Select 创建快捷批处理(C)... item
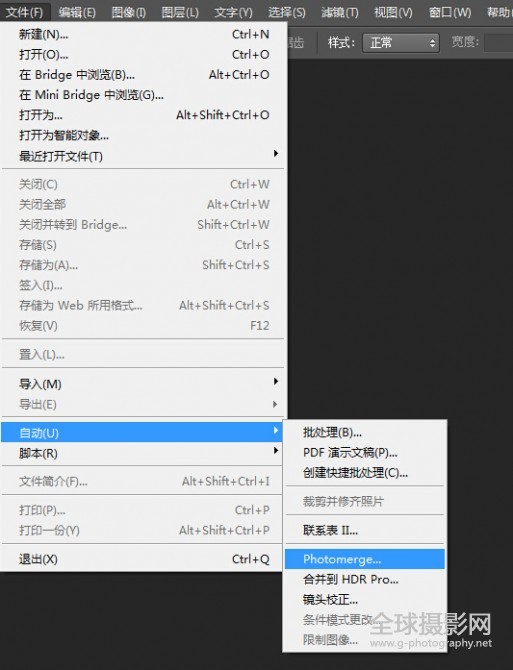 point(365,473)
